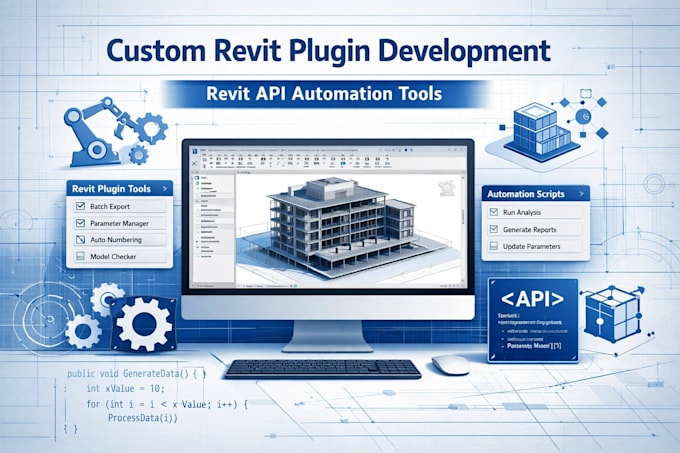Toggle the Generate Reports checkbox
This screenshot has height=453, width=680.
[x=494, y=229]
